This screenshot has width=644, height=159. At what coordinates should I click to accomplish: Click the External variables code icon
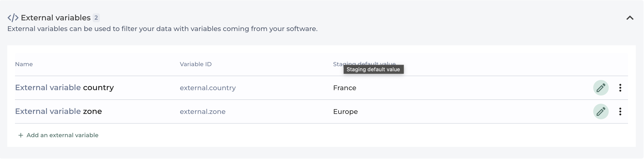pyautogui.click(x=13, y=18)
